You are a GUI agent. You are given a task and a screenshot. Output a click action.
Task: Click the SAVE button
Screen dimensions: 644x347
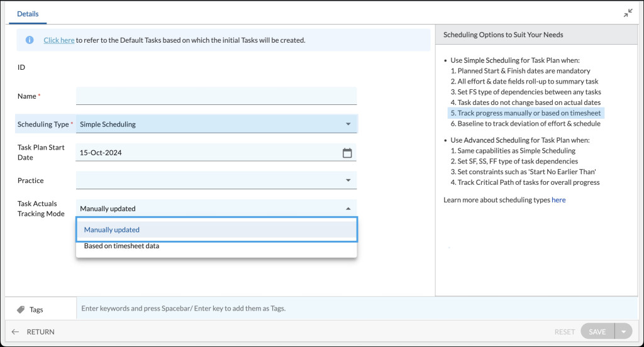pyautogui.click(x=597, y=331)
